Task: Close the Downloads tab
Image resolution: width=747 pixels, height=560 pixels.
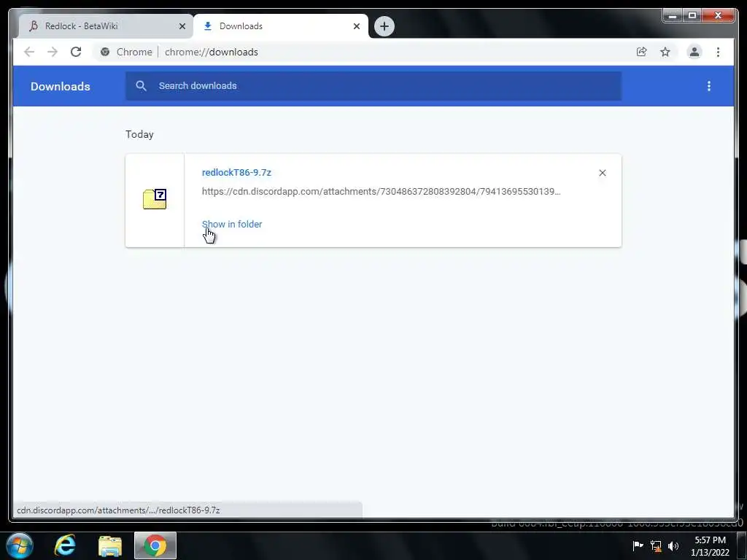Action: click(x=356, y=26)
